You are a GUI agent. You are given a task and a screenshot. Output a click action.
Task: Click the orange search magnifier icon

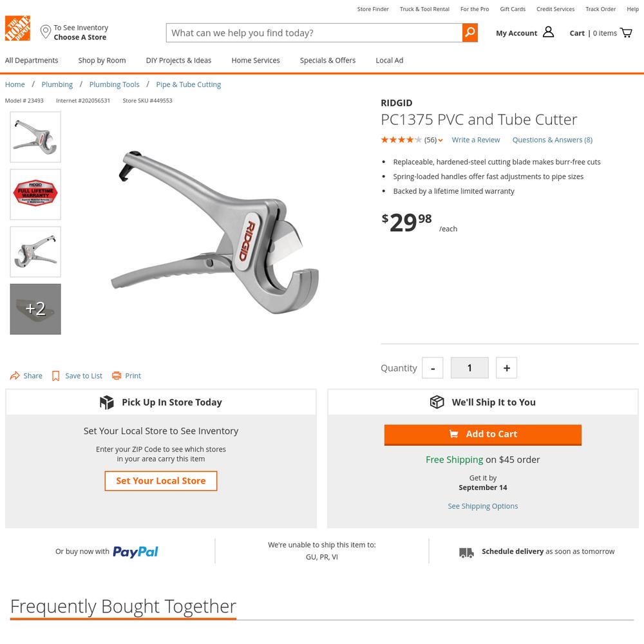tap(470, 32)
